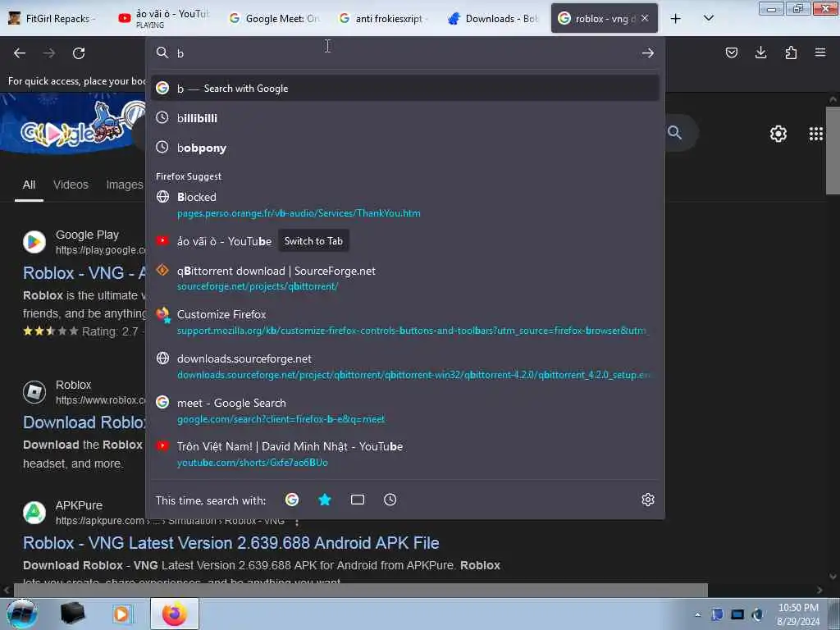Open Roblox - VNG Latest Version APK link
The width and height of the screenshot is (840, 630).
[231, 543]
